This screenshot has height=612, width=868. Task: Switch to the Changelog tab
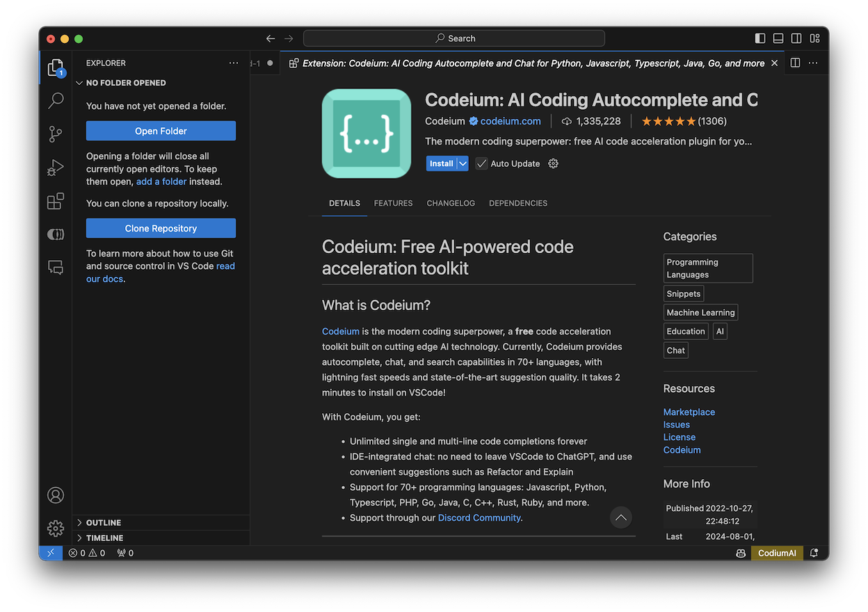click(451, 203)
